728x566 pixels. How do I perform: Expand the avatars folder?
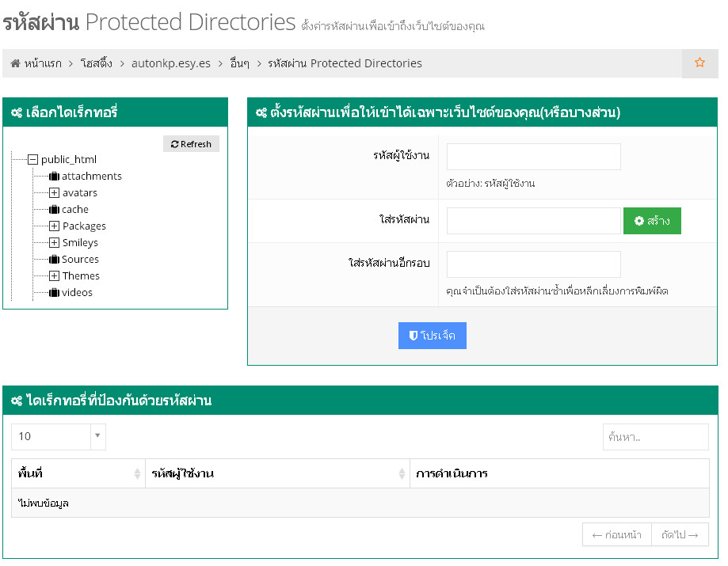54,193
